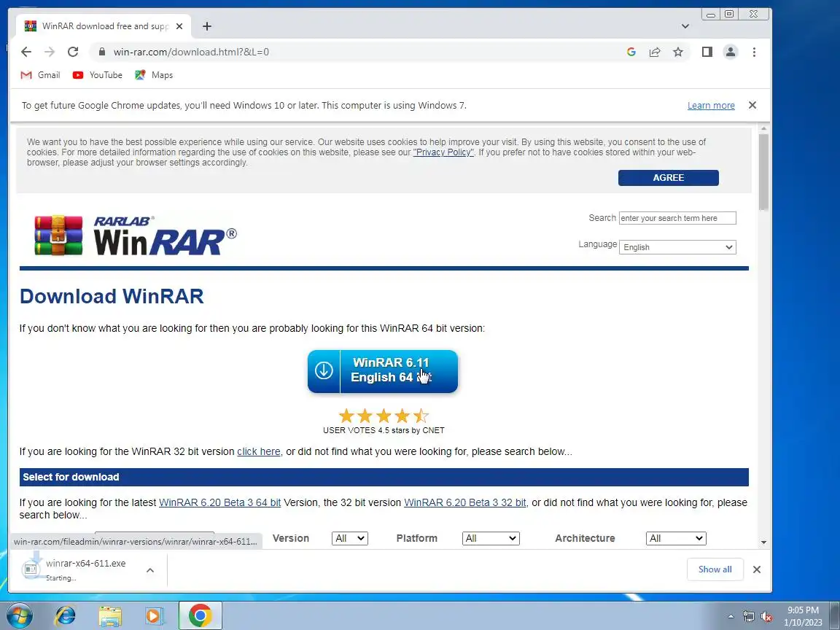Open a new browser tab
This screenshot has width=840, height=630.
pyautogui.click(x=207, y=26)
